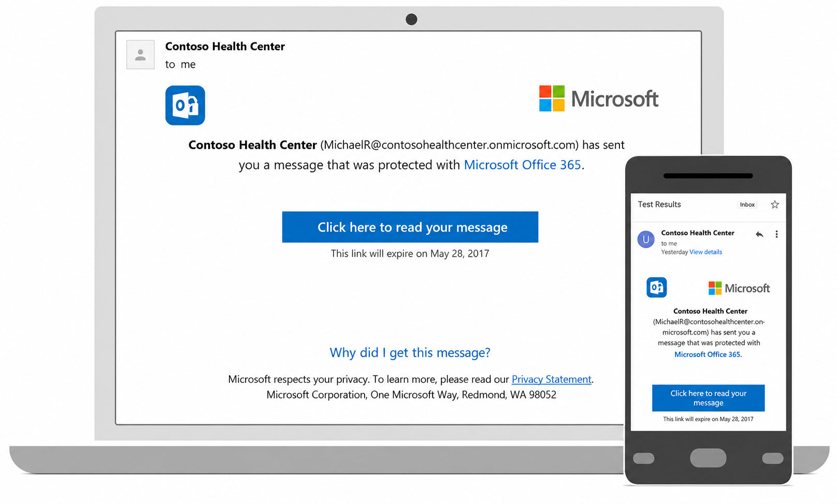Screen dimensions: 837x504
Task: Tap the phone's right navigation button
Action: click(x=773, y=458)
